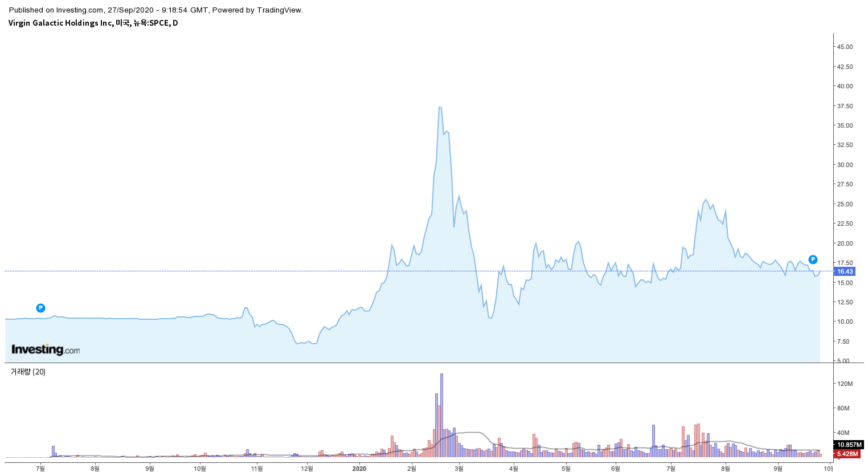
Task: Click the 37.50 price axis label
Action: [845, 106]
